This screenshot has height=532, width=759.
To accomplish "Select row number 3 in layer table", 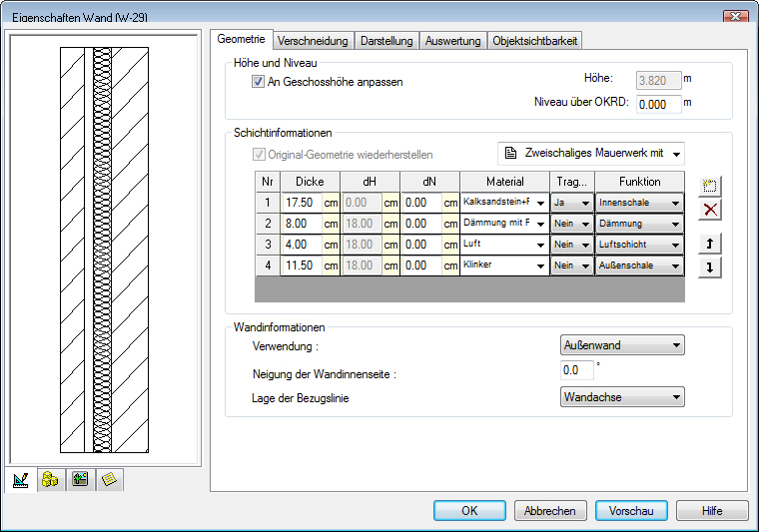I will [x=268, y=245].
